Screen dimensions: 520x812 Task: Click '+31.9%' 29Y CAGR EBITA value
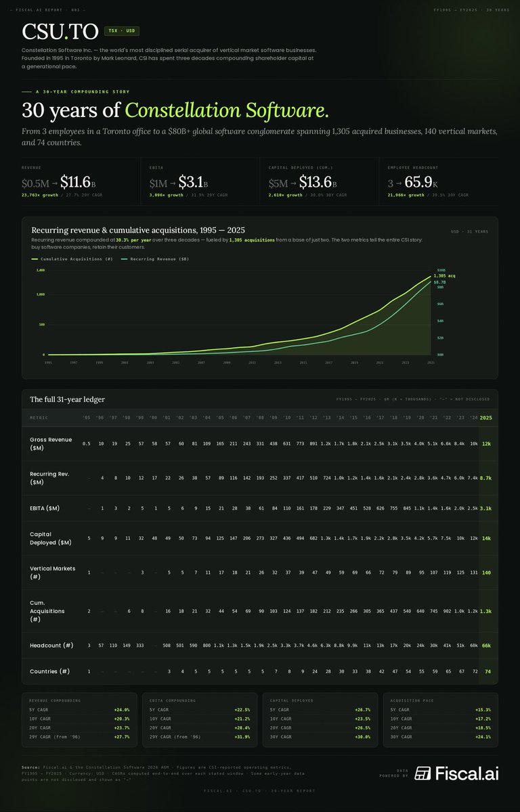click(x=243, y=736)
